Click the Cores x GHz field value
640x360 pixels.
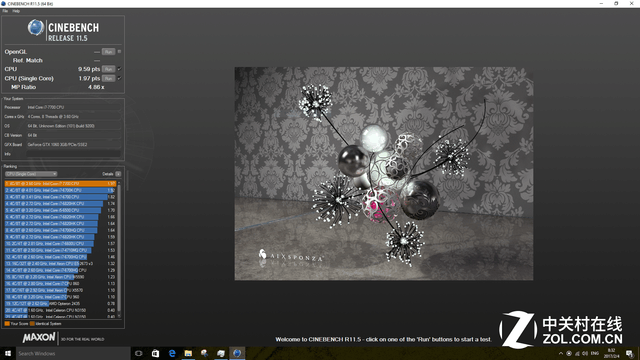click(x=73, y=117)
